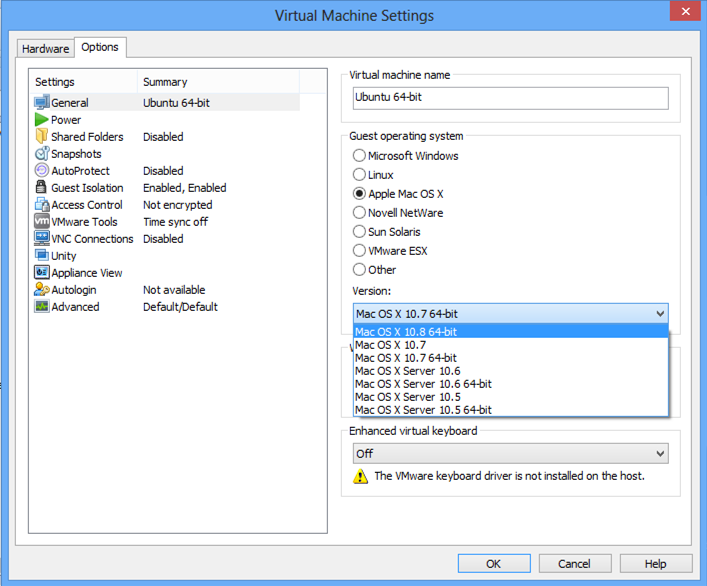
Task: Pick Mac OS X Server 10.5 64-bit
Action: tap(510, 410)
